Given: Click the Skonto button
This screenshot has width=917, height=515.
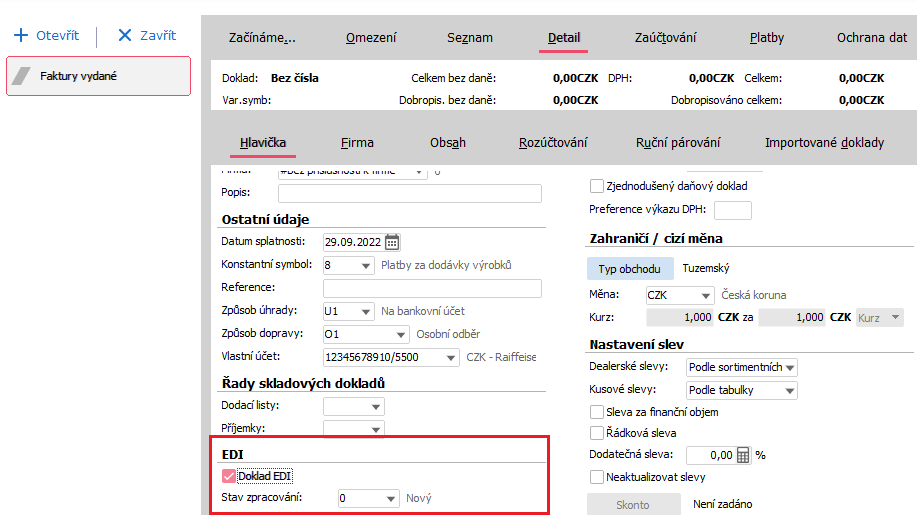Looking at the screenshot, I should tap(633, 505).
